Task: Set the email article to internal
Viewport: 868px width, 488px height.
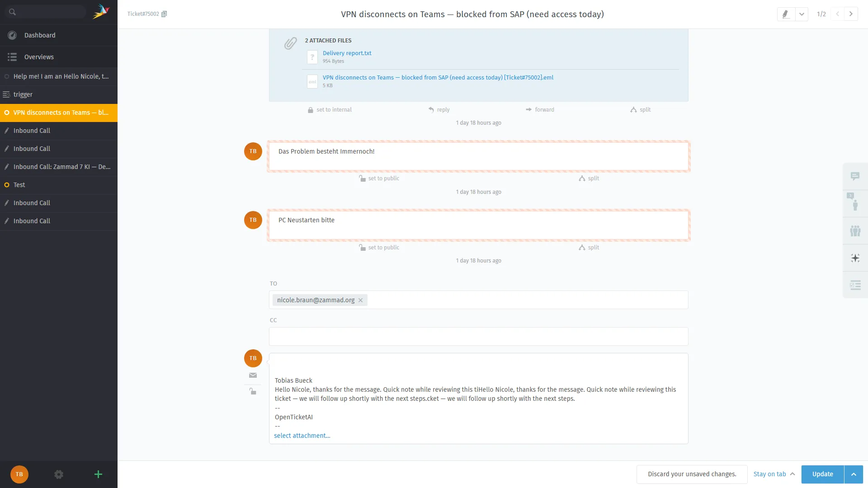Action: [330, 110]
